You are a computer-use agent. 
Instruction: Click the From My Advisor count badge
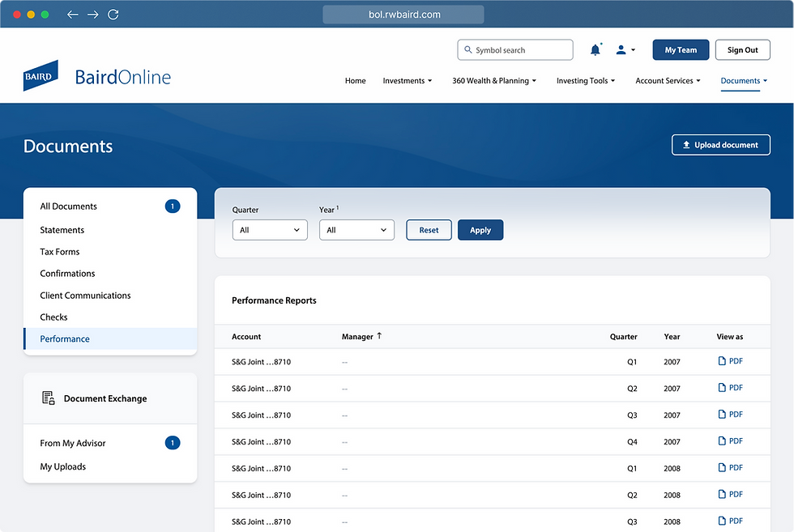point(172,443)
